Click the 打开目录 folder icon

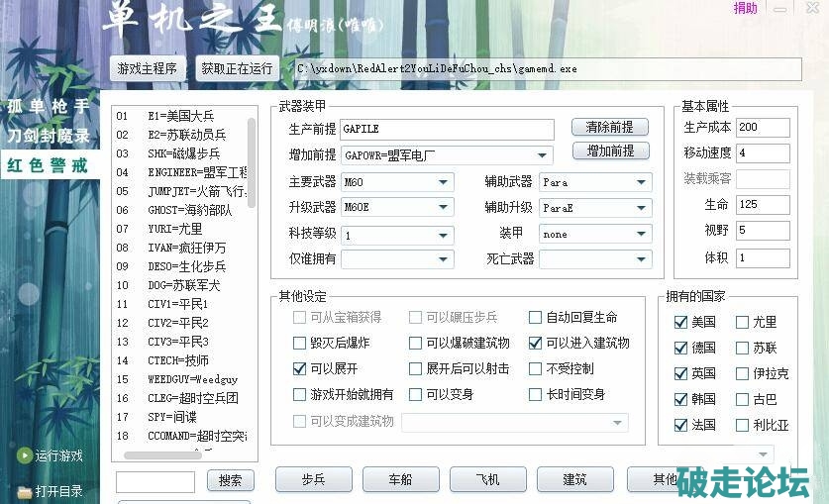tap(24, 492)
